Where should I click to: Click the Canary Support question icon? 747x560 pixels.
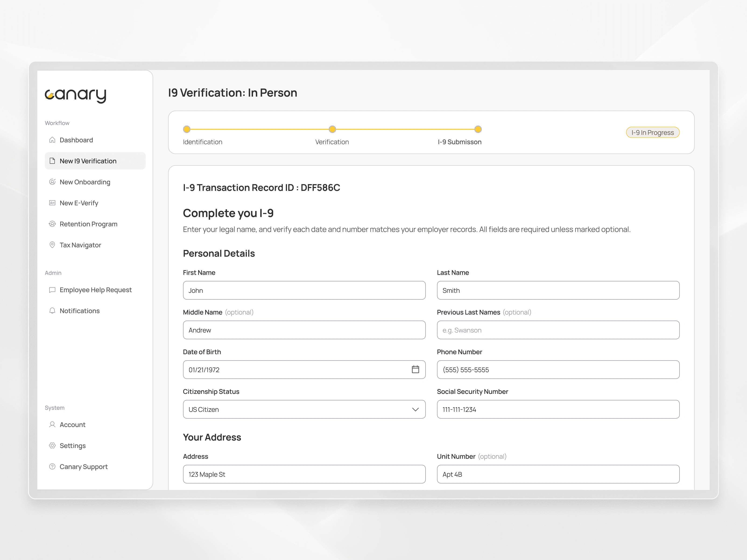[52, 466]
